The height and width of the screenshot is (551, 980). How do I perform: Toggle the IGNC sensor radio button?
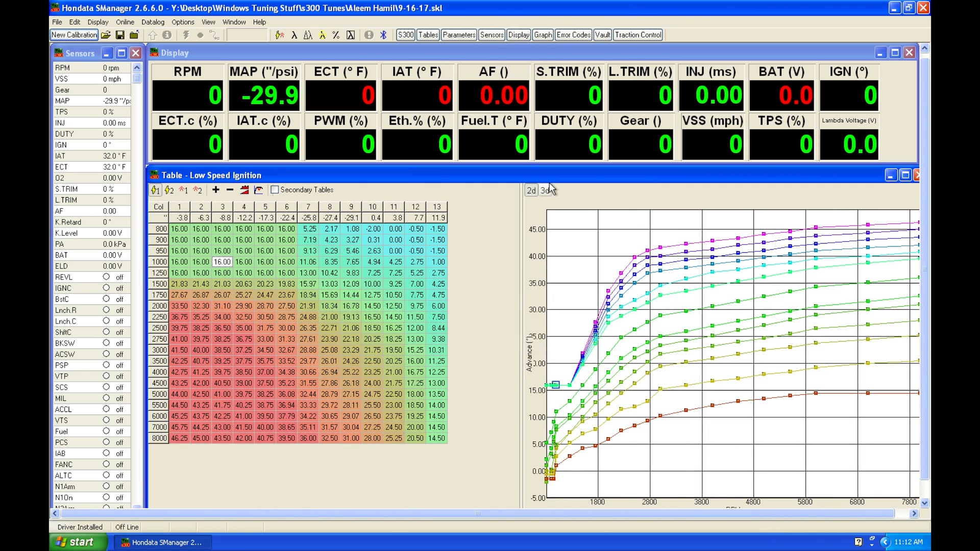[106, 288]
